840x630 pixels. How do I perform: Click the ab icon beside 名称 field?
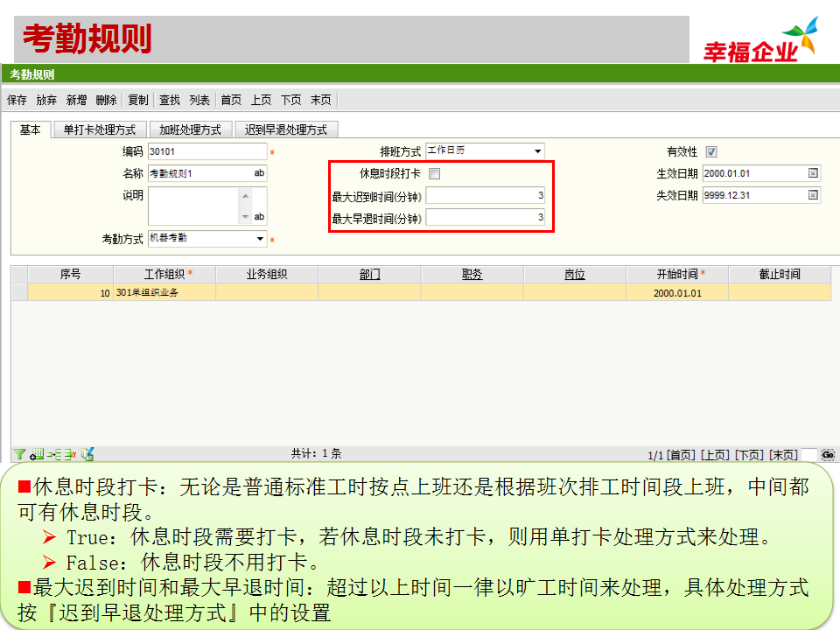[x=259, y=173]
